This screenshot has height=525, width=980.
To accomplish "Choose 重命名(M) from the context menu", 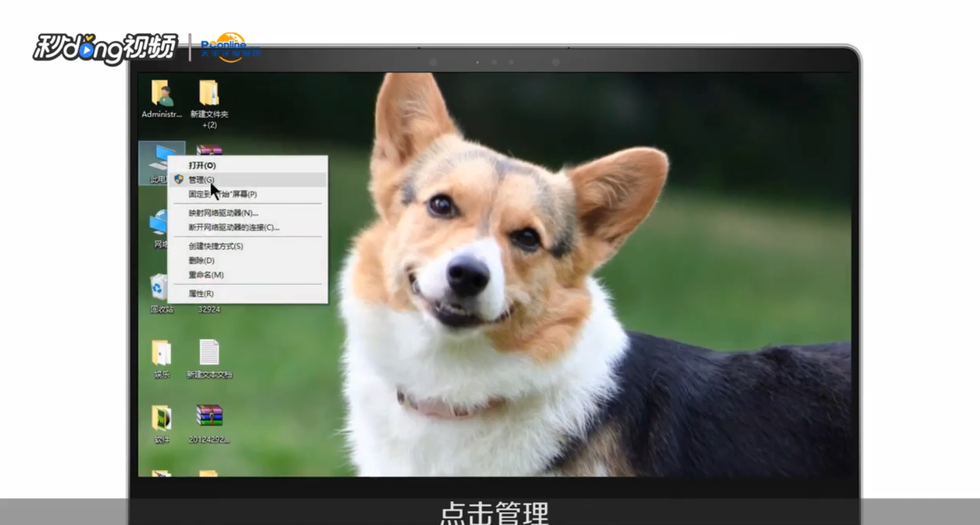I will coord(247,275).
